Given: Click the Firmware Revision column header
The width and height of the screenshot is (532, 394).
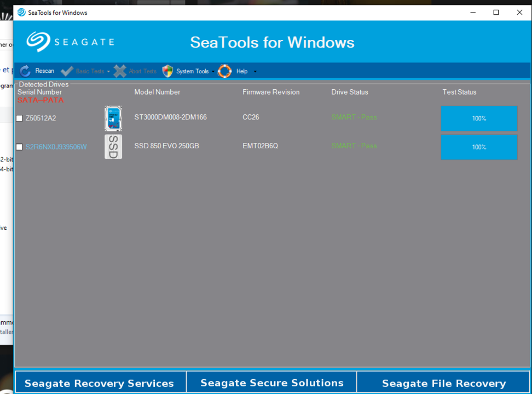Looking at the screenshot, I should click(x=271, y=92).
